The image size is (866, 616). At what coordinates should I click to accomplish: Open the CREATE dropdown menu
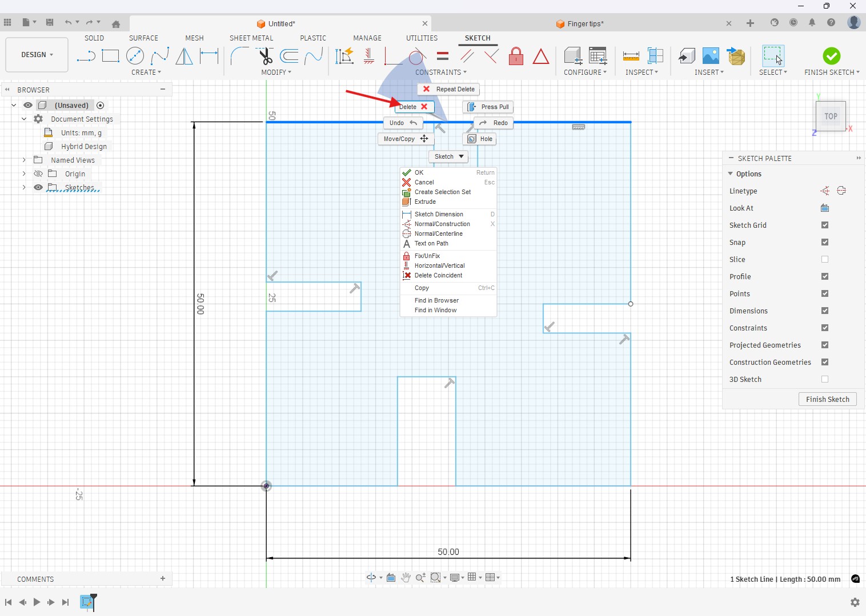click(146, 73)
